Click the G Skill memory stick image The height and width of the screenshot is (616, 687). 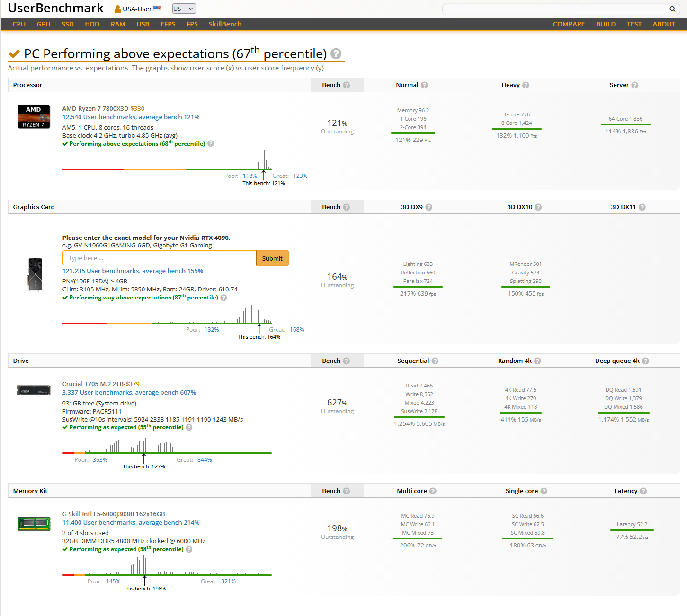[34, 524]
